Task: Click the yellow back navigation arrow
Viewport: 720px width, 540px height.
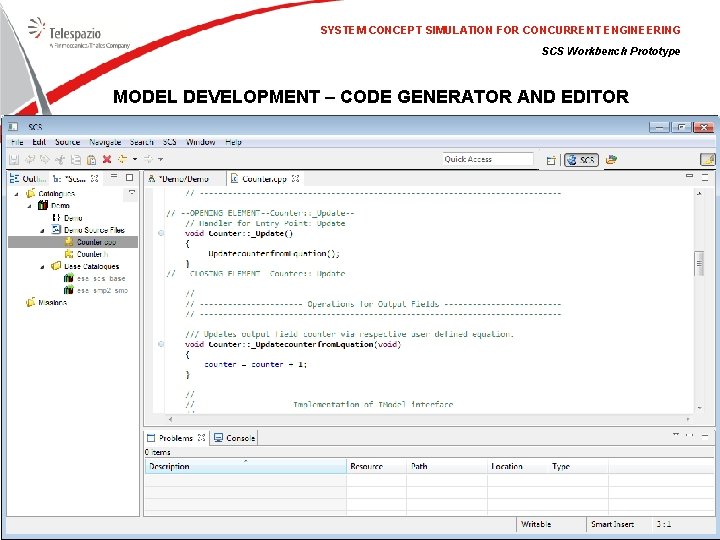Action: [x=122, y=159]
